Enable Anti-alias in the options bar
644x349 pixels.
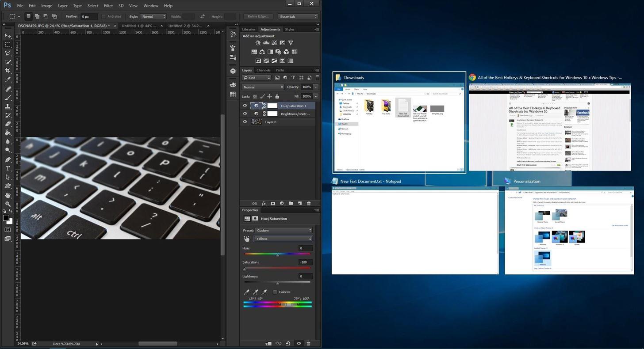coord(105,16)
